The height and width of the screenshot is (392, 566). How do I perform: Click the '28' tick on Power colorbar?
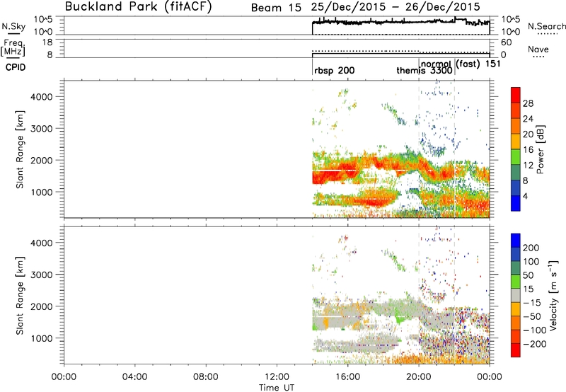[x=528, y=103]
